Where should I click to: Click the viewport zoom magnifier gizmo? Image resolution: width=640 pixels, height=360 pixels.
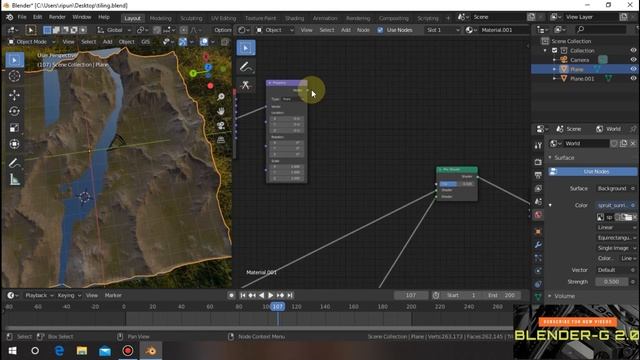point(221,97)
